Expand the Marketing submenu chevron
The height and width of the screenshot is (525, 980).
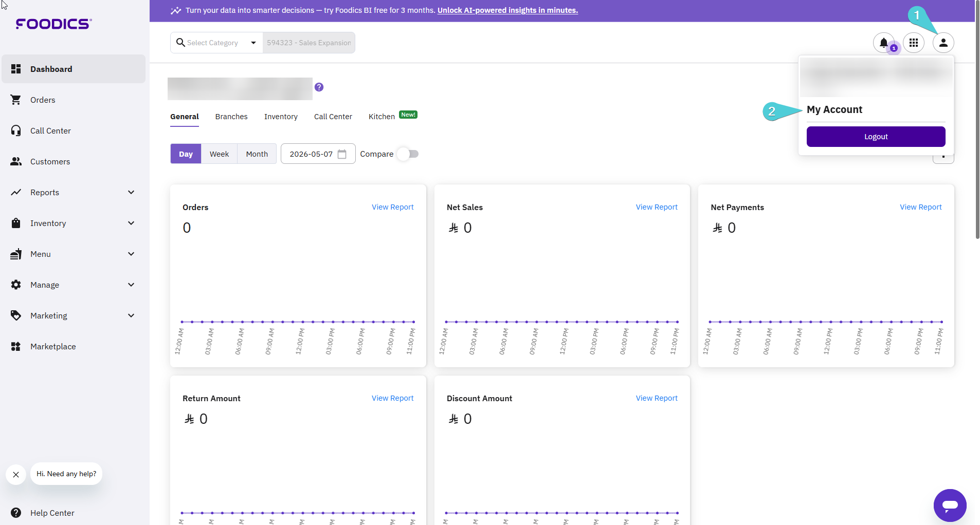[x=131, y=315]
